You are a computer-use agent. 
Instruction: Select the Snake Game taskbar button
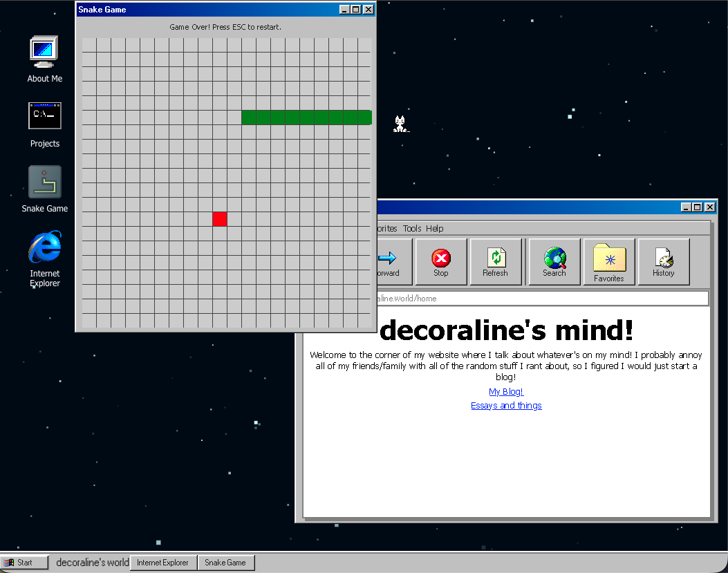point(225,563)
